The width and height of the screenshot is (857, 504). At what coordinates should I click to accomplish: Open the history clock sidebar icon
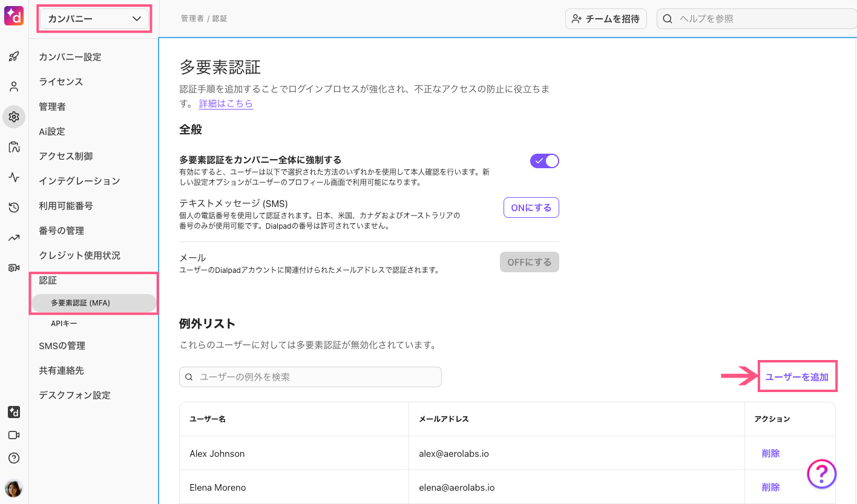(14, 208)
